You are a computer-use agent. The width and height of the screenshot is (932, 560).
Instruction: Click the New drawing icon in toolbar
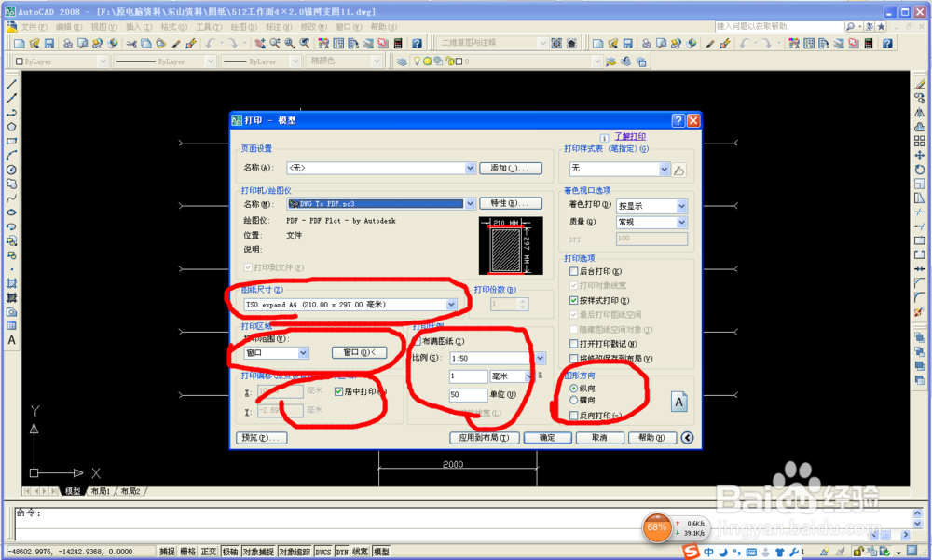[19, 44]
